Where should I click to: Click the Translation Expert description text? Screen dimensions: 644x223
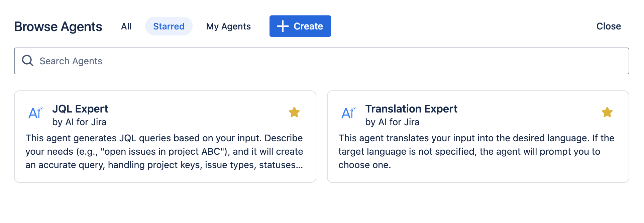pos(476,151)
